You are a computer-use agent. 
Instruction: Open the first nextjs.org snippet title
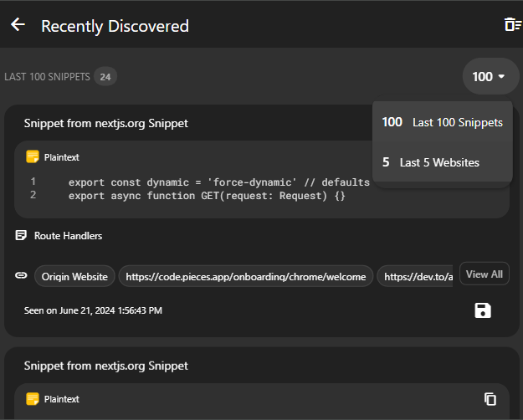click(105, 123)
